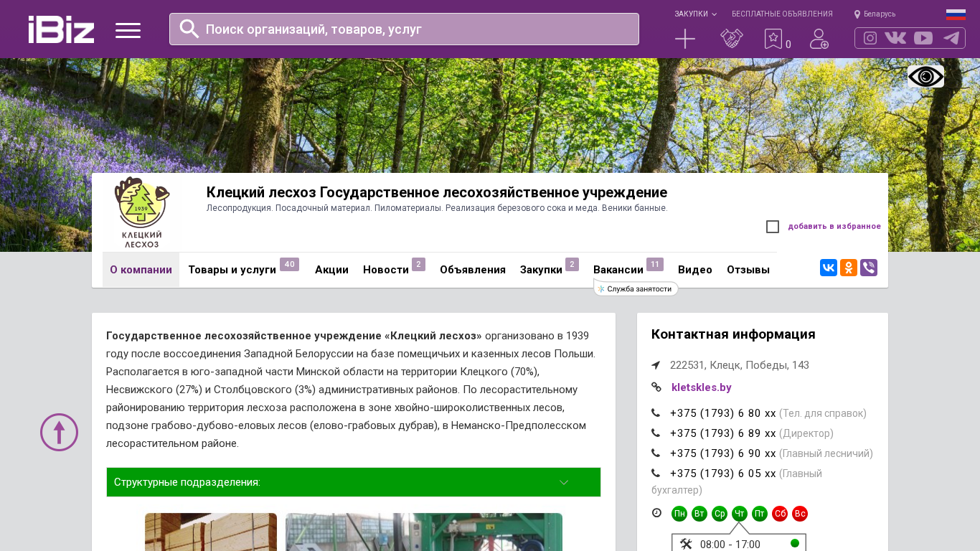The image size is (980, 551).
Task: Open the Instagram social icon
Action: (870, 38)
